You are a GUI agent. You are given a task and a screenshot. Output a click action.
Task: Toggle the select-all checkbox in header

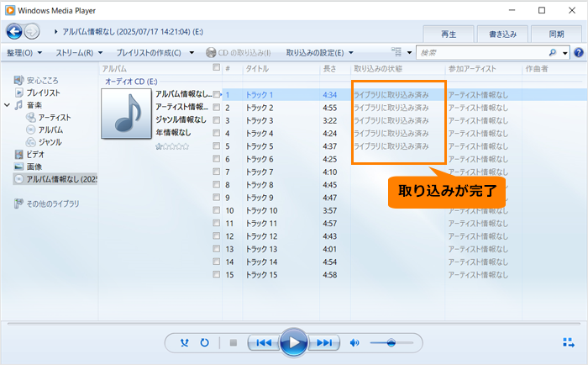tap(217, 67)
